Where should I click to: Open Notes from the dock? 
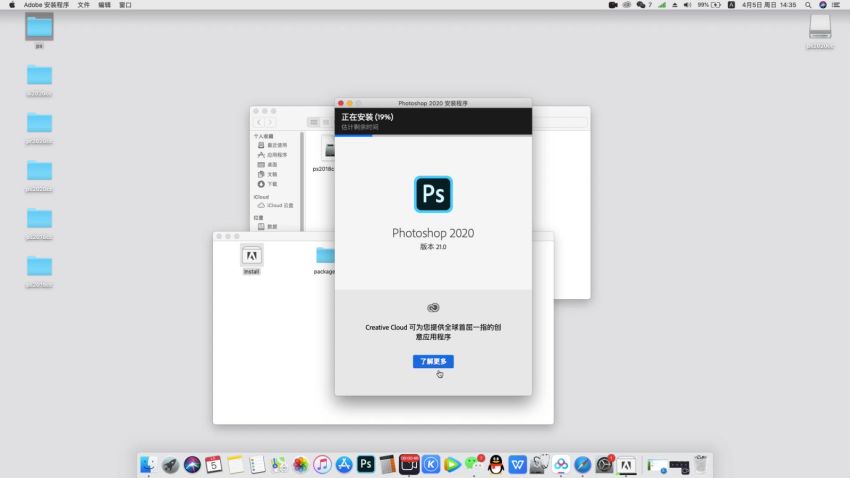pyautogui.click(x=235, y=464)
